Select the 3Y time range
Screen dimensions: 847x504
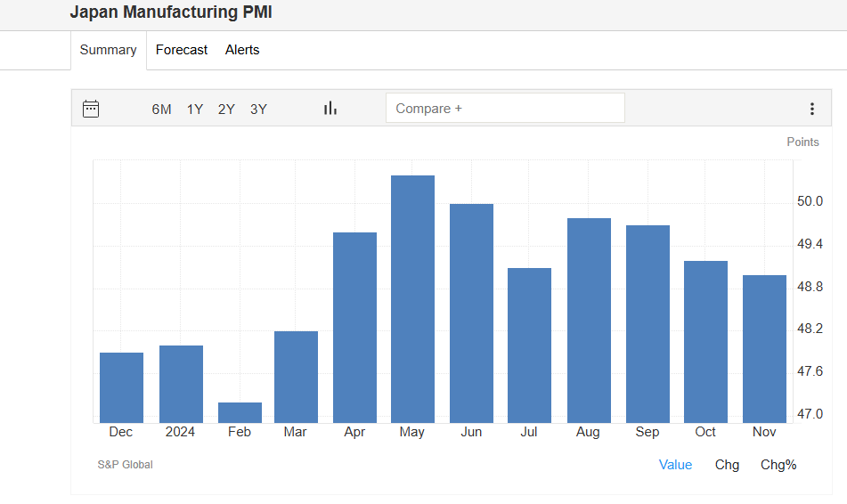pyautogui.click(x=258, y=110)
